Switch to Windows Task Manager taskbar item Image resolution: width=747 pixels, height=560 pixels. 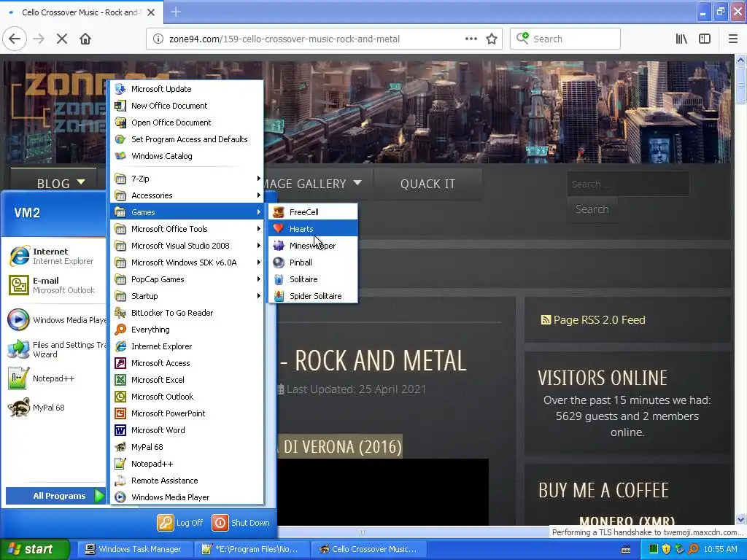135,549
